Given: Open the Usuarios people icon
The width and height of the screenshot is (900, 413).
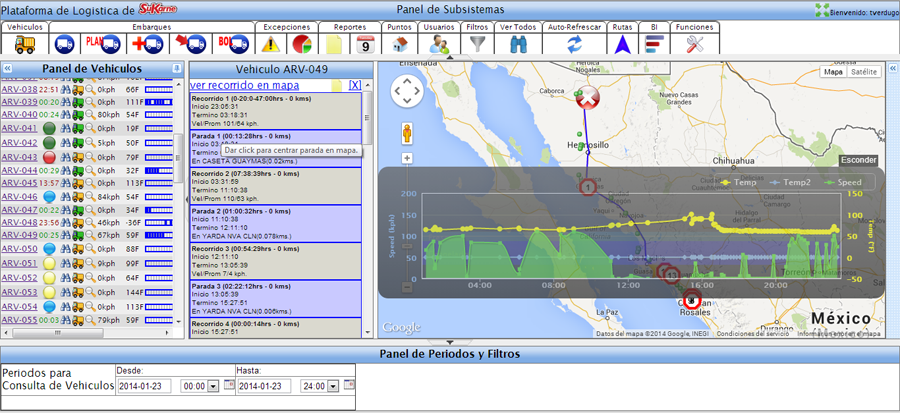Looking at the screenshot, I should pyautogui.click(x=439, y=44).
